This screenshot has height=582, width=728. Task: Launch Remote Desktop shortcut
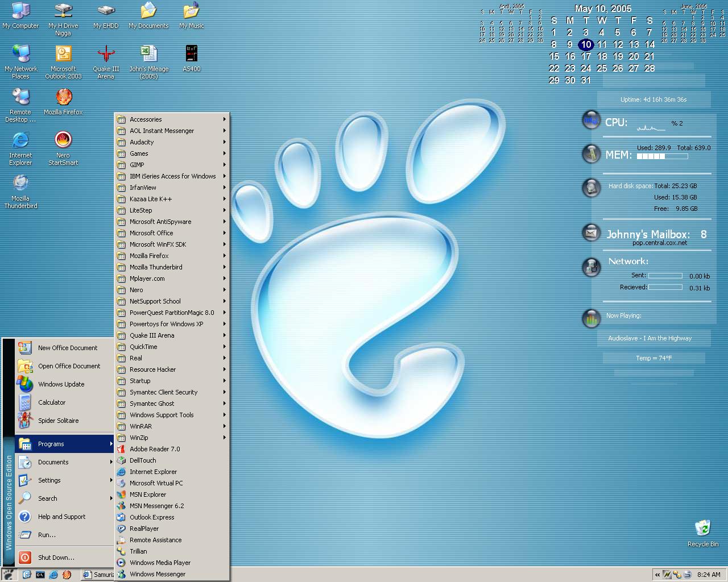point(20,105)
